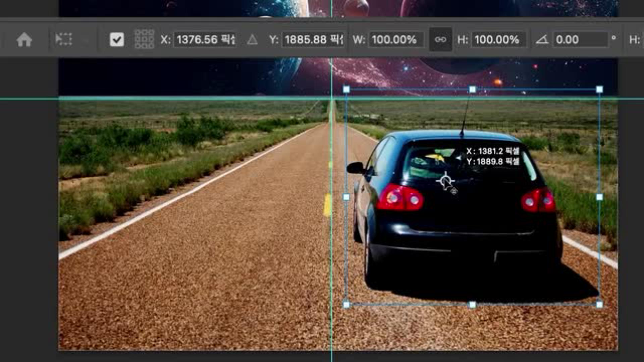Screen dimensions: 644x362
Task: Click the reference point location grid
Action: (144, 40)
